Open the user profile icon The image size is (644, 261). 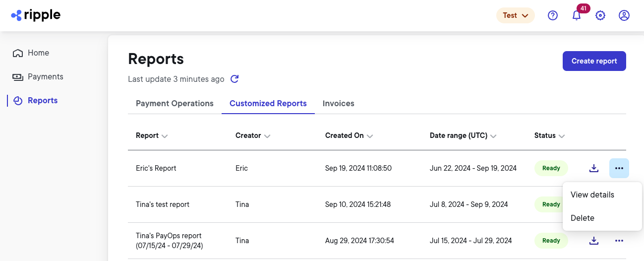click(624, 15)
